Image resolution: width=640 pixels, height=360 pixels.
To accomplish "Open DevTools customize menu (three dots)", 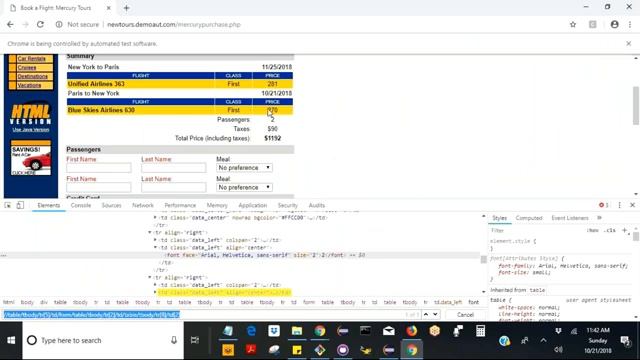I will click(620, 205).
